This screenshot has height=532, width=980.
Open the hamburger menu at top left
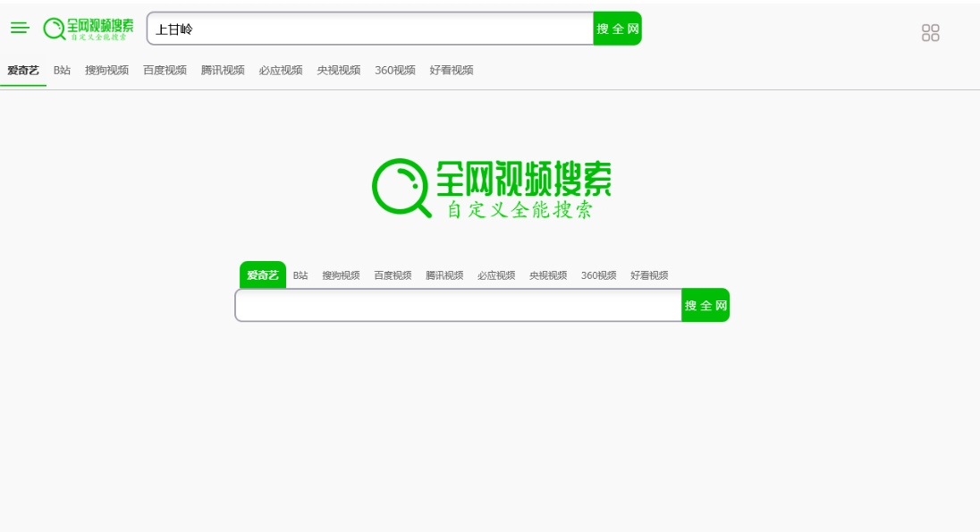pos(20,28)
